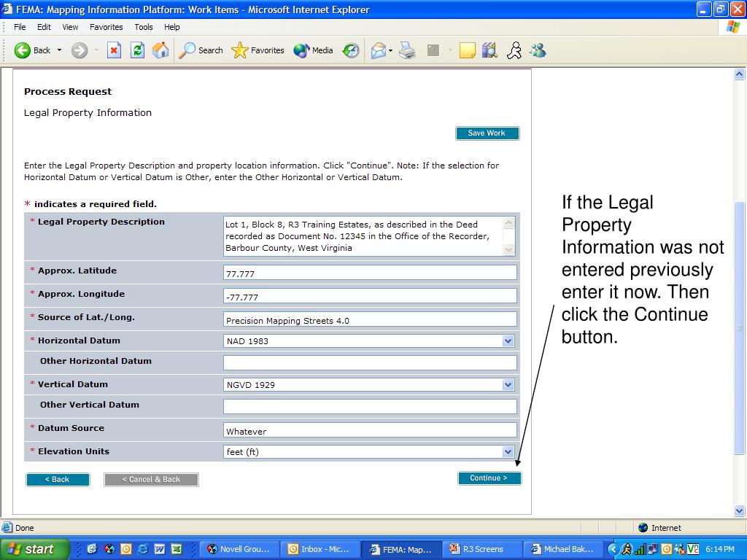The width and height of the screenshot is (747, 560).
Task: Open the Edit menu
Action: [x=44, y=27]
